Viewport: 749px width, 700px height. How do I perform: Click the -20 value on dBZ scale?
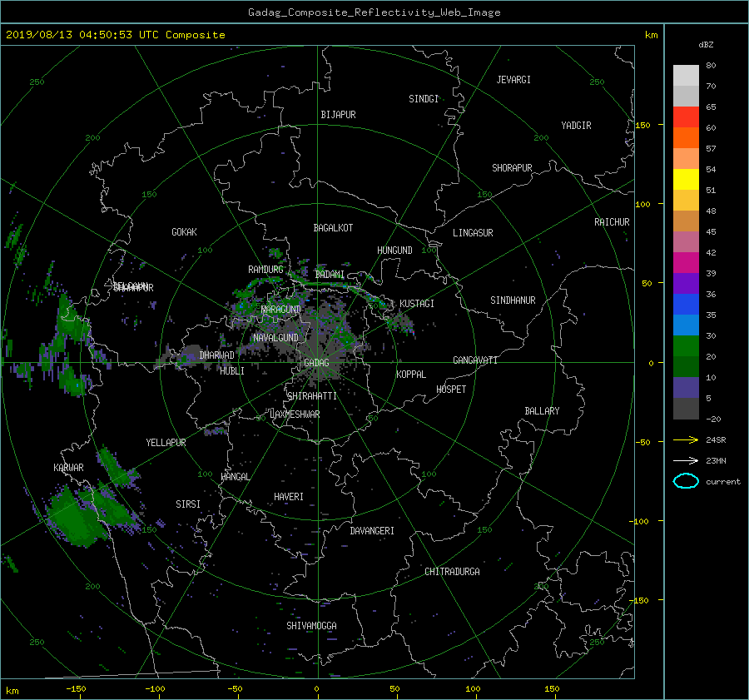pyautogui.click(x=713, y=419)
